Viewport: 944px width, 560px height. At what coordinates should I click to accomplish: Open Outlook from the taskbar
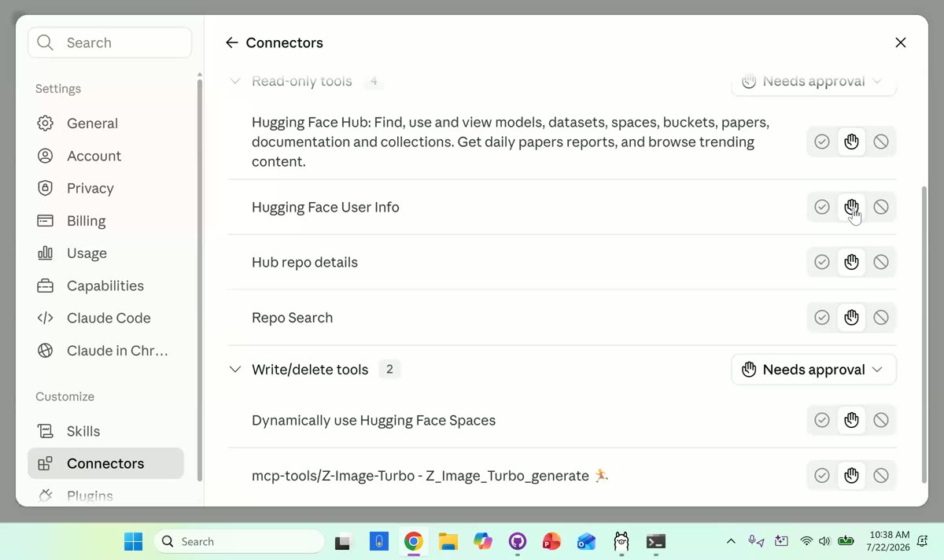[587, 541]
